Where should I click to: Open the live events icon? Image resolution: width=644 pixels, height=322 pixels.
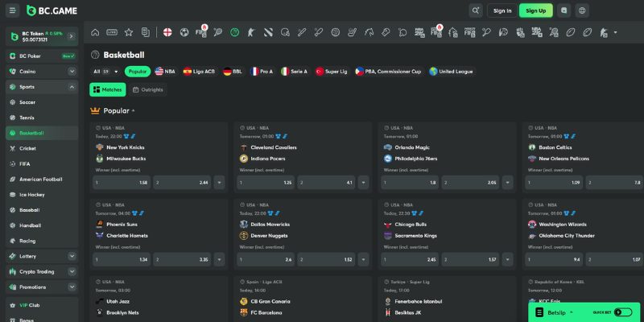112,32
